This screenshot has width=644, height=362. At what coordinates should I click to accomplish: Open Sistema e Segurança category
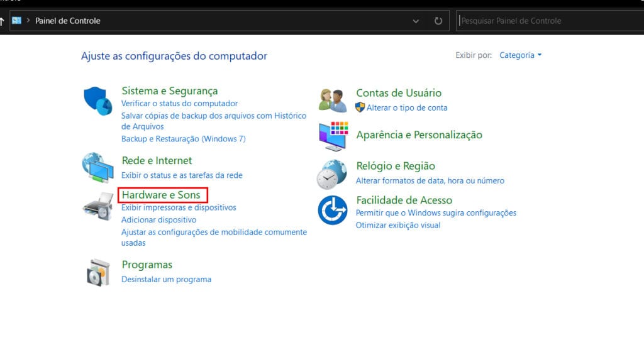point(170,90)
